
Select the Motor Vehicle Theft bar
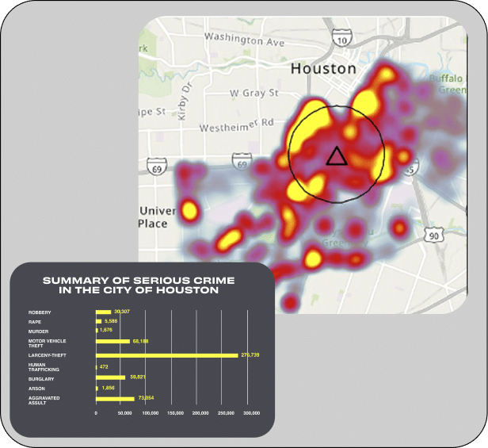112,342
